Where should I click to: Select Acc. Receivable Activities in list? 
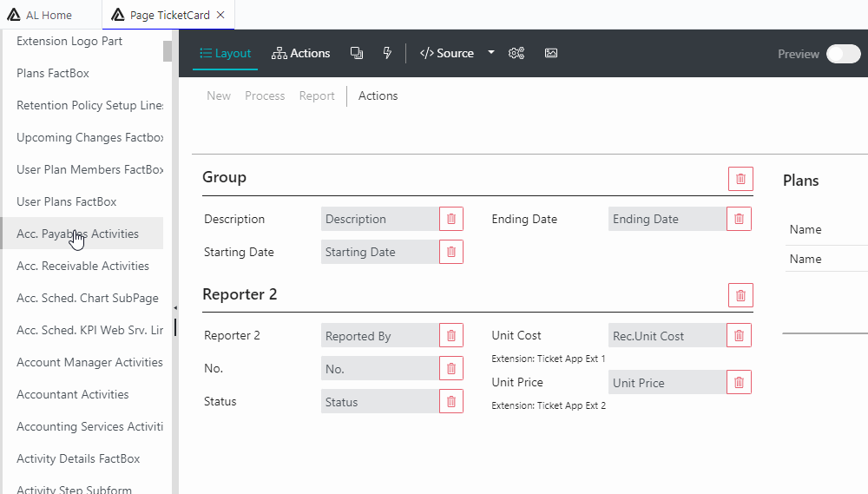pyautogui.click(x=82, y=266)
